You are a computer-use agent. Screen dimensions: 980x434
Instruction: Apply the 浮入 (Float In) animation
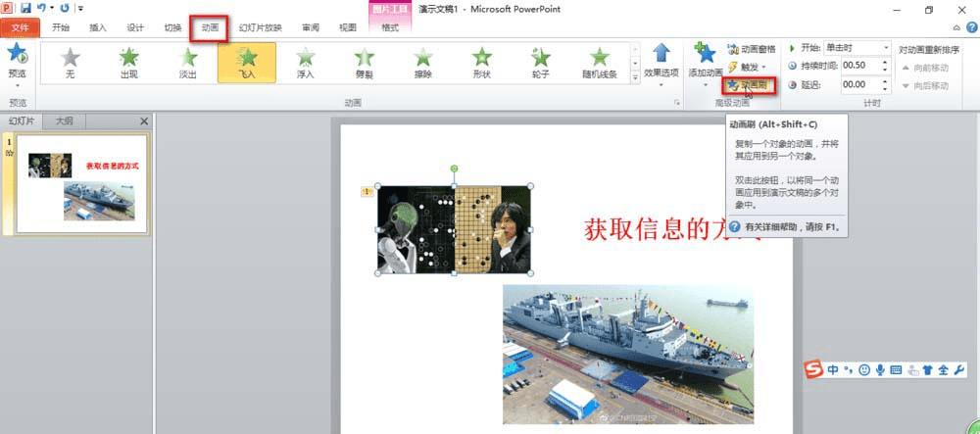pyautogui.click(x=306, y=63)
